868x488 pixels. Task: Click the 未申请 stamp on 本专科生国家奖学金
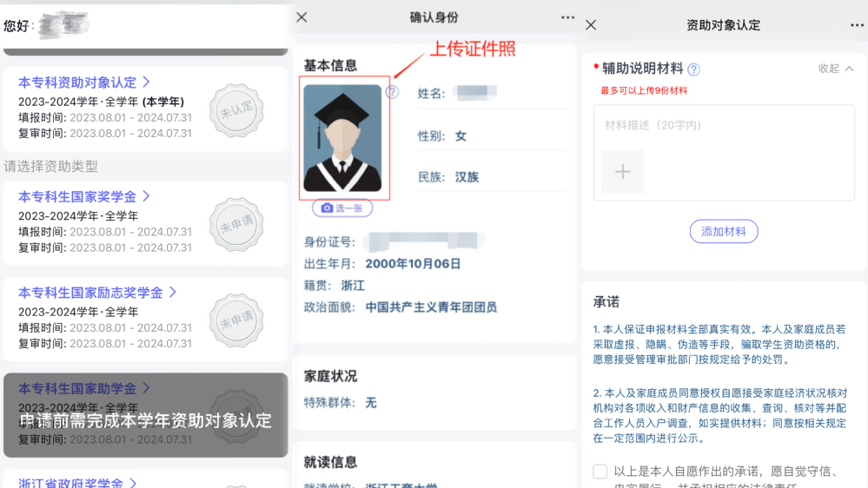click(x=235, y=222)
